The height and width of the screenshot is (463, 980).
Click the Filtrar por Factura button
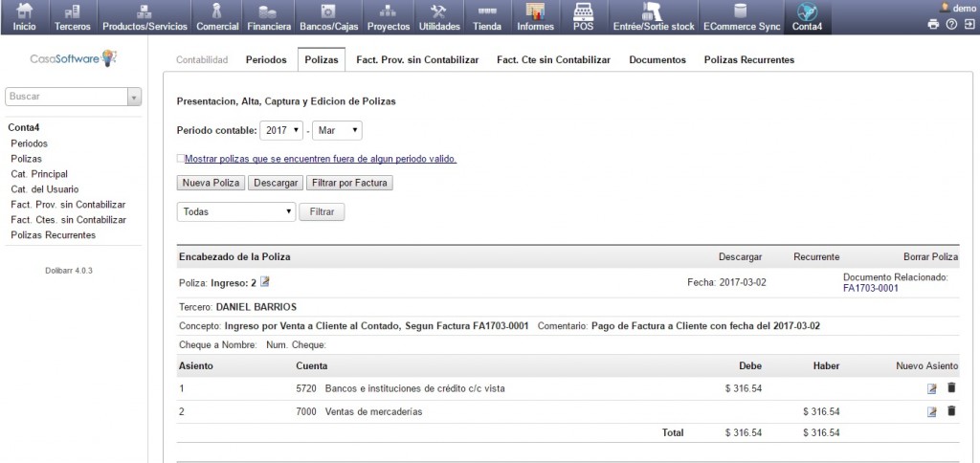(349, 183)
